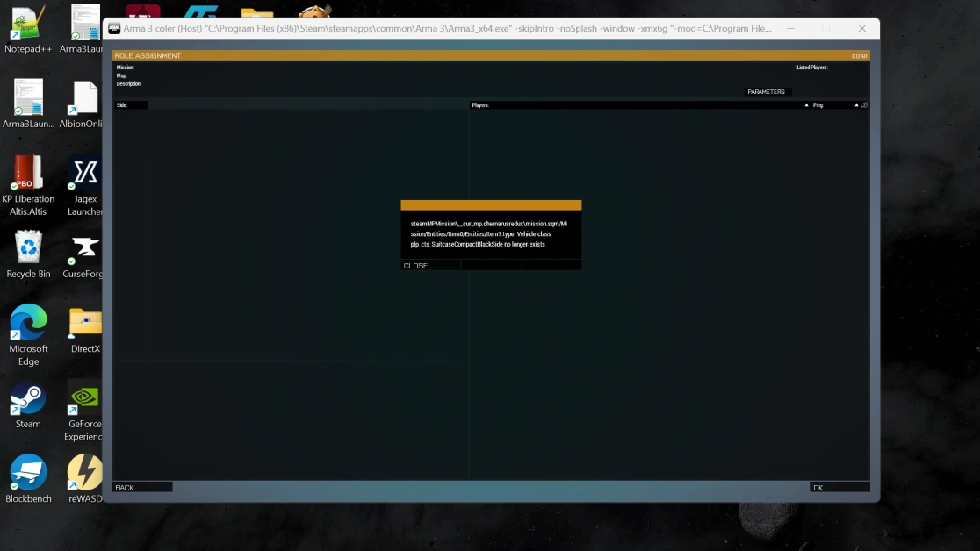Click the ROLE ASSIGNMENT title text
The height and width of the screenshot is (551, 980).
(x=148, y=55)
